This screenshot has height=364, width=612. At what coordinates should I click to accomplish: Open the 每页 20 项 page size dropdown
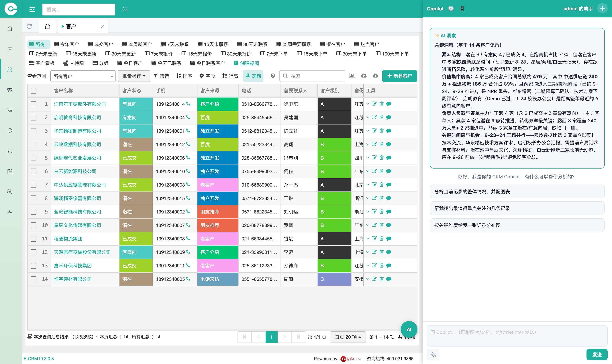click(348, 337)
